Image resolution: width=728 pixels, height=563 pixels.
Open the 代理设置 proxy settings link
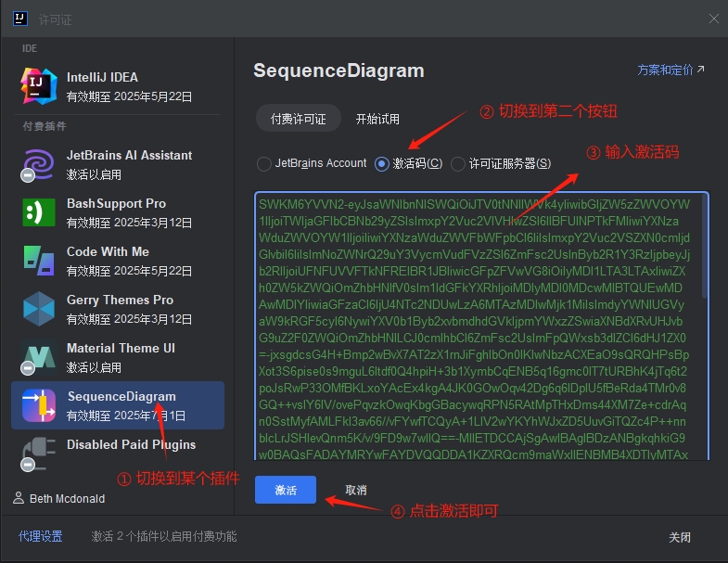(x=41, y=536)
